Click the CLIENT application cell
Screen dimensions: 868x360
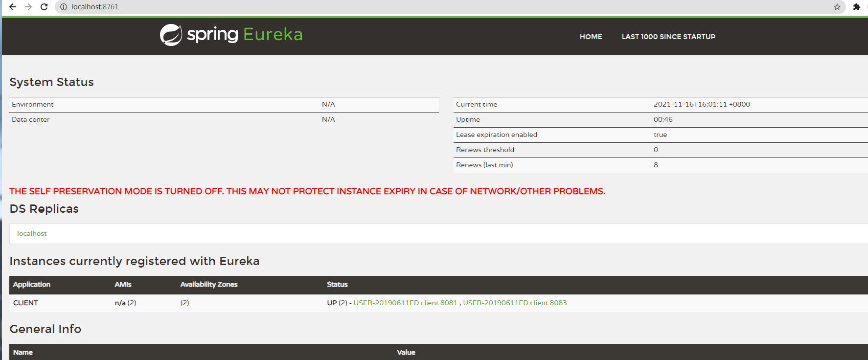(x=25, y=303)
